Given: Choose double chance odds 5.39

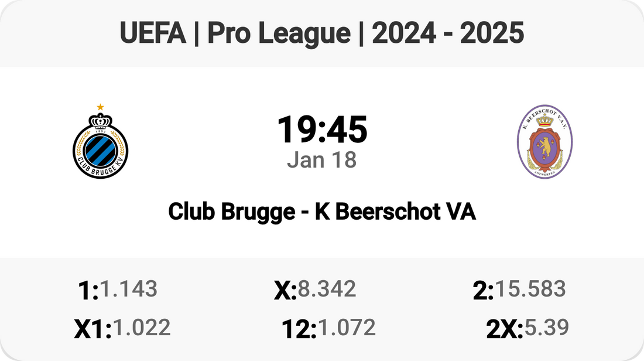Looking at the screenshot, I should tap(547, 328).
